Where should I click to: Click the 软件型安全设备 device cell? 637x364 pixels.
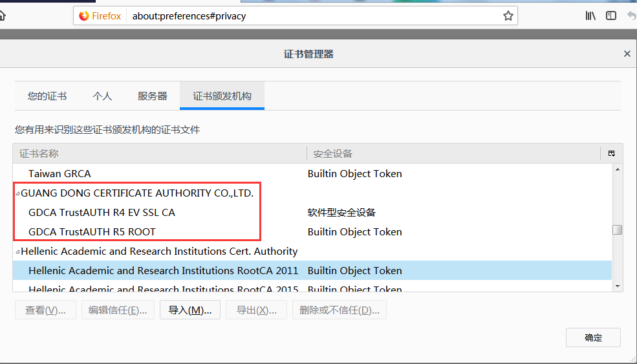pyautogui.click(x=341, y=213)
